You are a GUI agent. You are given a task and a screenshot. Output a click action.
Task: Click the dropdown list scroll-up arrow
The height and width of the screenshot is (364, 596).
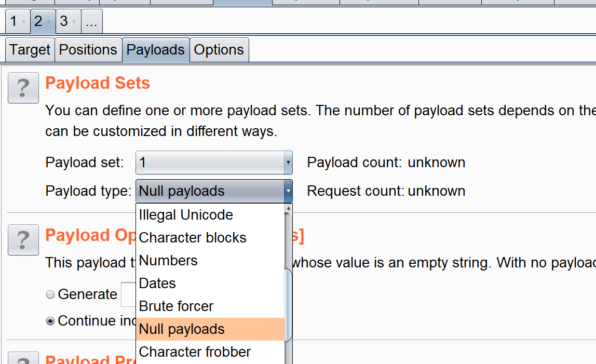(289, 208)
